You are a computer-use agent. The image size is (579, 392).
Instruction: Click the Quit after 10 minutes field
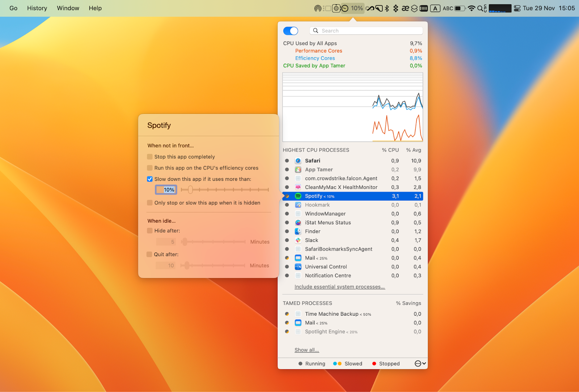coord(166,266)
